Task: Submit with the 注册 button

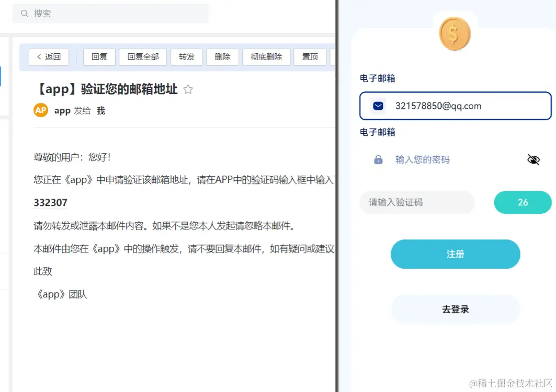Action: [x=455, y=254]
